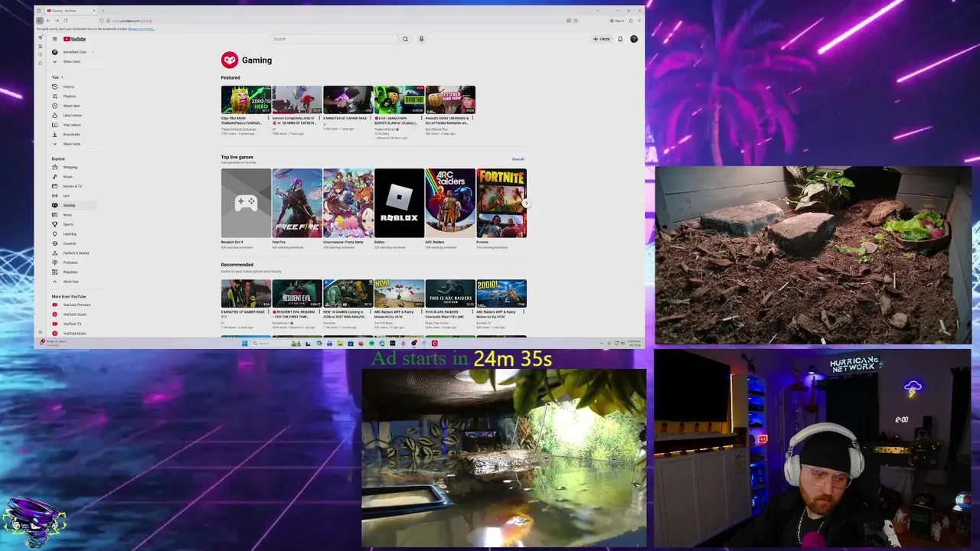Click browser Sign in button

click(x=618, y=21)
